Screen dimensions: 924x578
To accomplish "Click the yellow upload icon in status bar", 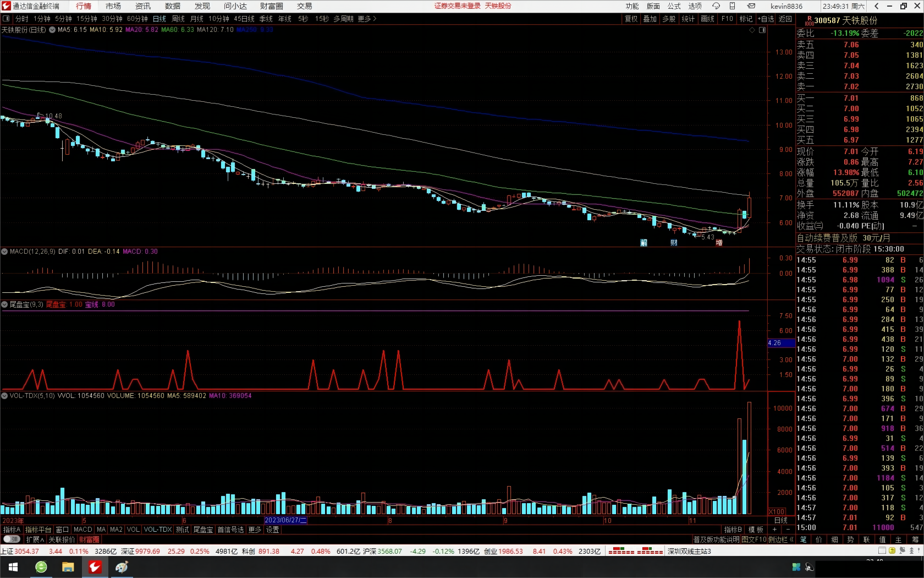I will tap(892, 550).
